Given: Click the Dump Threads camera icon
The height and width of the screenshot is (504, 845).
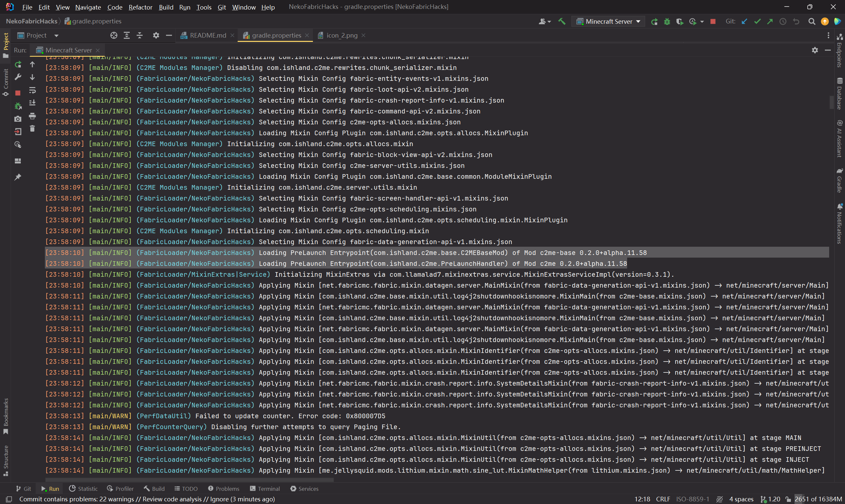Looking at the screenshot, I should tap(18, 119).
